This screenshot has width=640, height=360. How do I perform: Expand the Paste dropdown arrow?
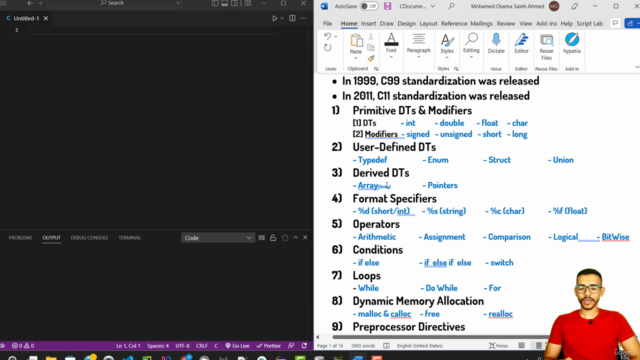click(x=356, y=58)
